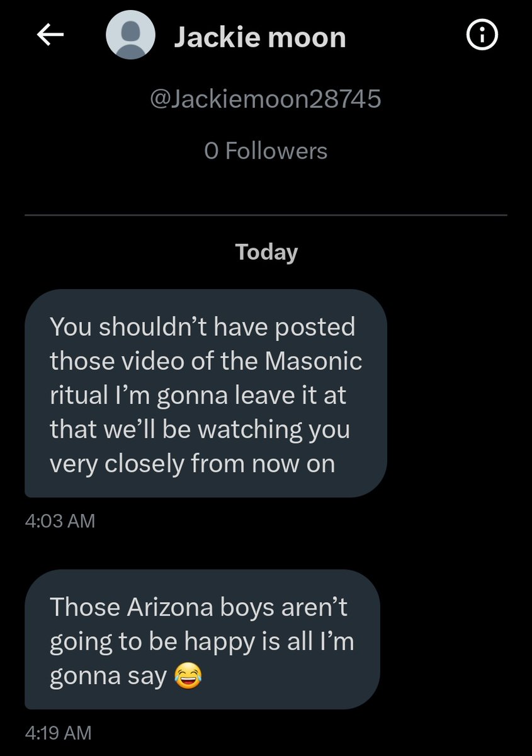Tap Jackie moon's default avatar picture
This screenshot has height=756, width=532.
click(130, 37)
